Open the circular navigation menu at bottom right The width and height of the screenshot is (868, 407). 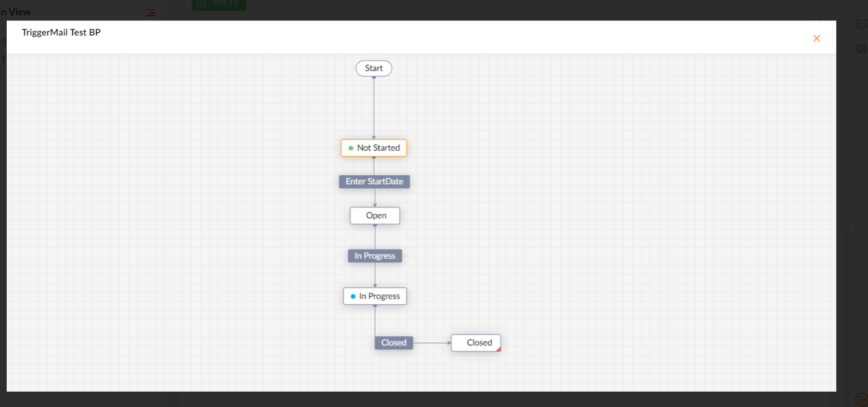(862, 399)
